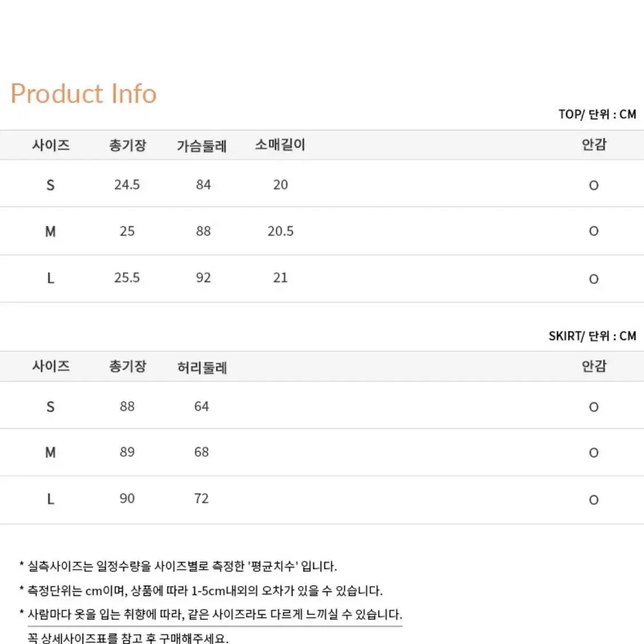Click the lining circle mark for SKIRT size M
This screenshot has height=644, width=644.
click(x=594, y=453)
